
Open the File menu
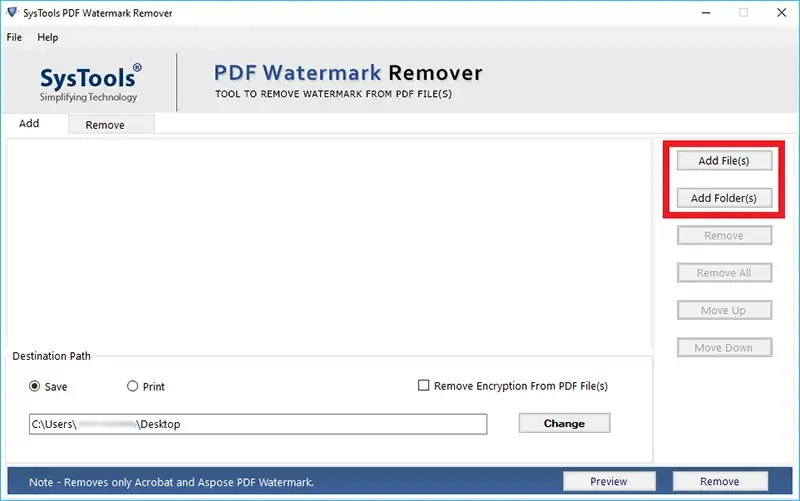click(14, 37)
